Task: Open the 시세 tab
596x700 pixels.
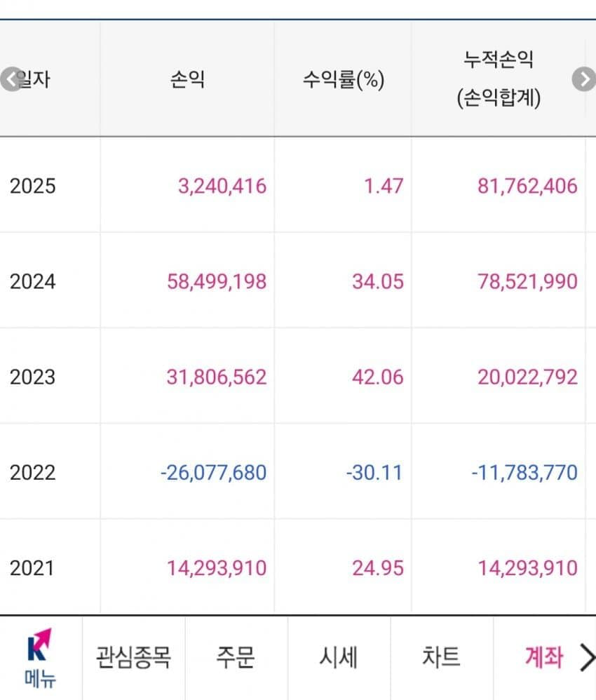Action: 339,658
